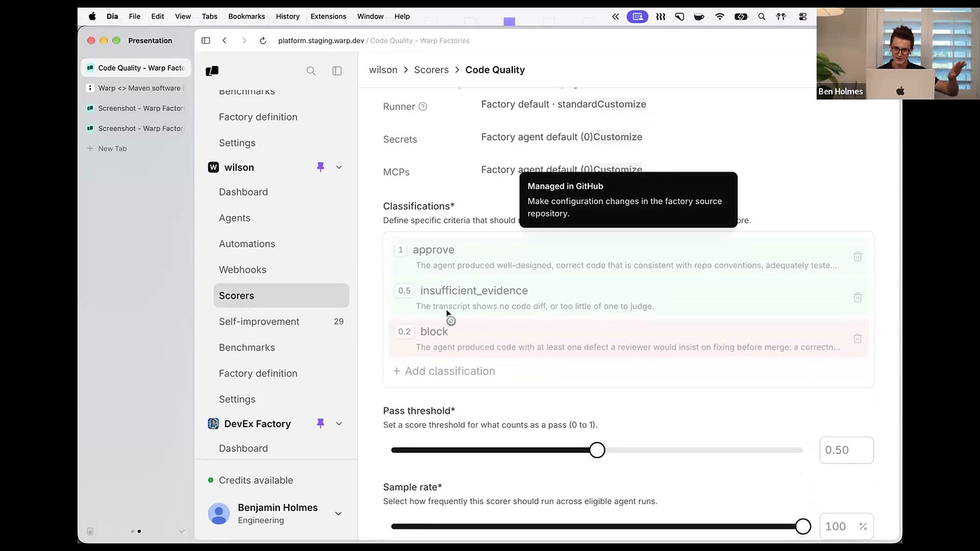The width and height of the screenshot is (980, 551).
Task: Delete the insufficient_evidence classification via trash icon
Action: [x=858, y=297]
